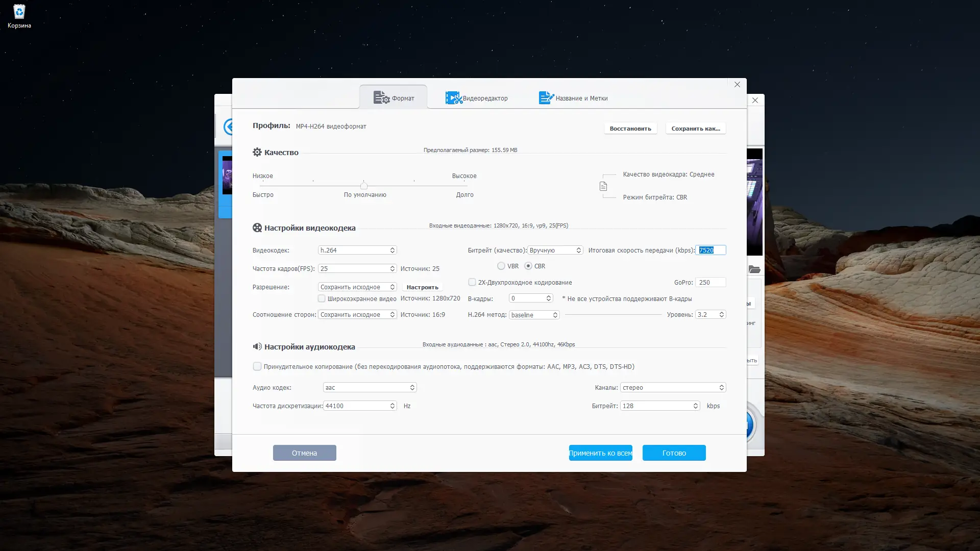Click the quality slider handle
The height and width of the screenshot is (551, 980).
point(364,186)
